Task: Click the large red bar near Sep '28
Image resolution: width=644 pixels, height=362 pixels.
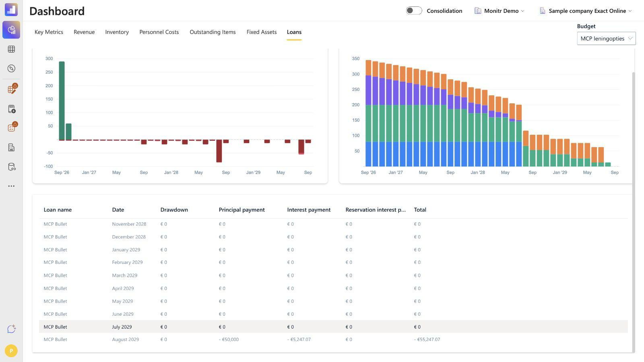Action: click(219, 151)
